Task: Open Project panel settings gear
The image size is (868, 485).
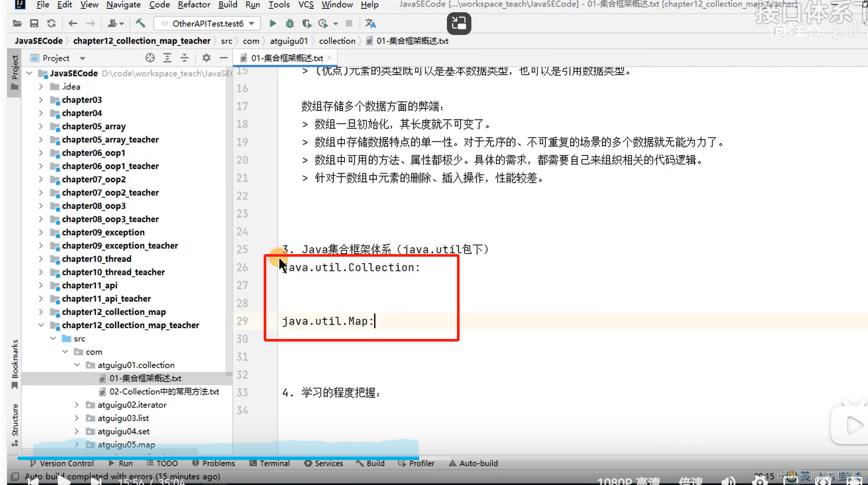Action: (206, 58)
